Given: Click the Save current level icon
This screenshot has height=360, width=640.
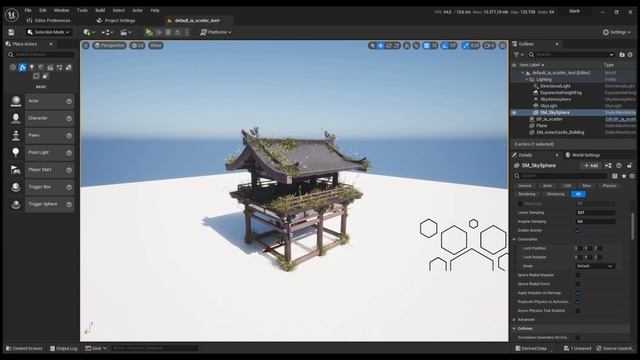Looking at the screenshot, I should pyautogui.click(x=11, y=32).
